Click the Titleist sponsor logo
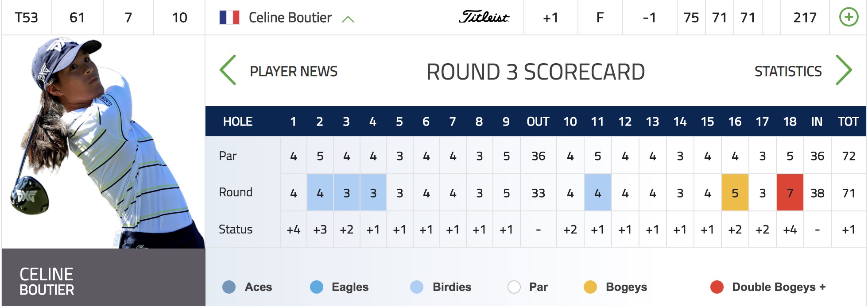Viewport: 868px width, 306px height. (x=484, y=17)
